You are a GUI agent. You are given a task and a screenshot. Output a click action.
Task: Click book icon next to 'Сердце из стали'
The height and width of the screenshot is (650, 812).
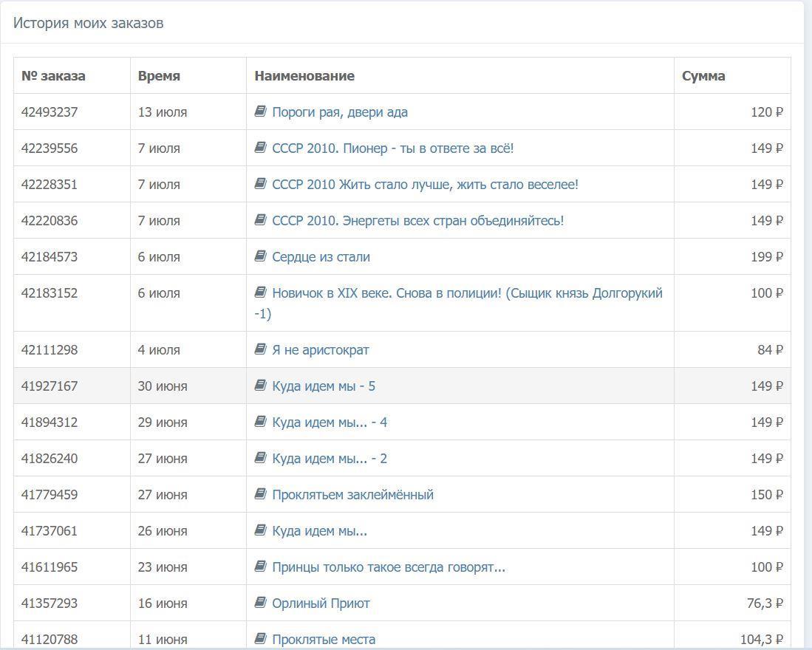(260, 256)
